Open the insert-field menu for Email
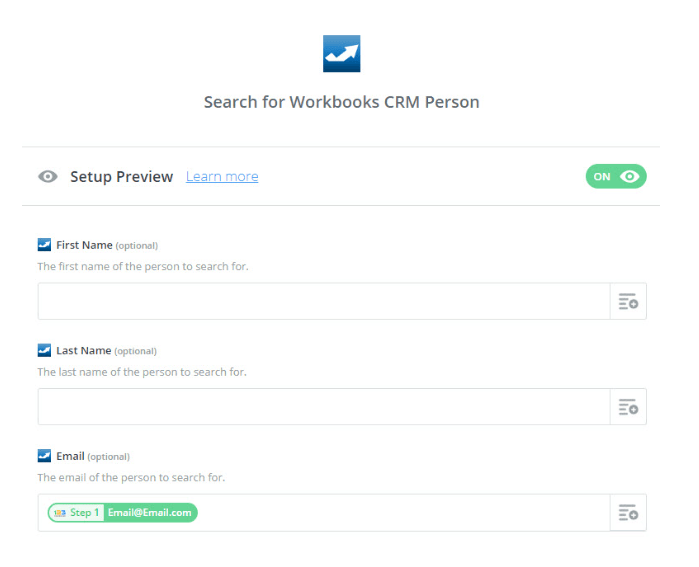This screenshot has height=567, width=699. coord(628,513)
